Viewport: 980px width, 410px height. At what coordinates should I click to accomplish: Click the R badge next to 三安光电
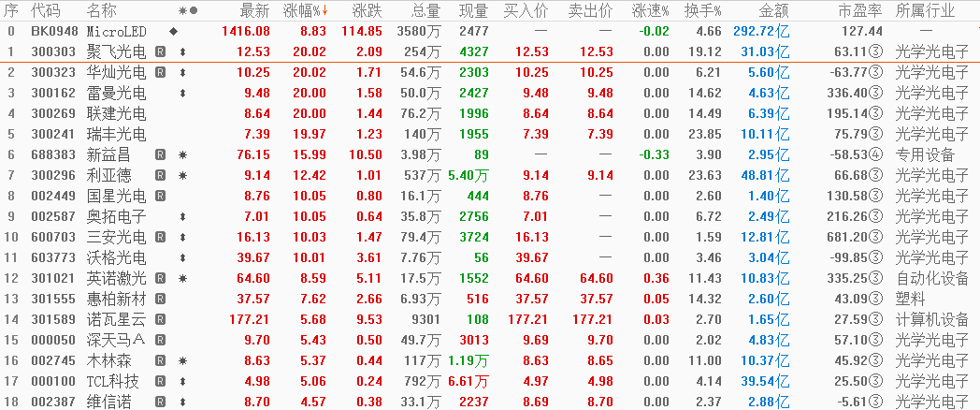(161, 237)
